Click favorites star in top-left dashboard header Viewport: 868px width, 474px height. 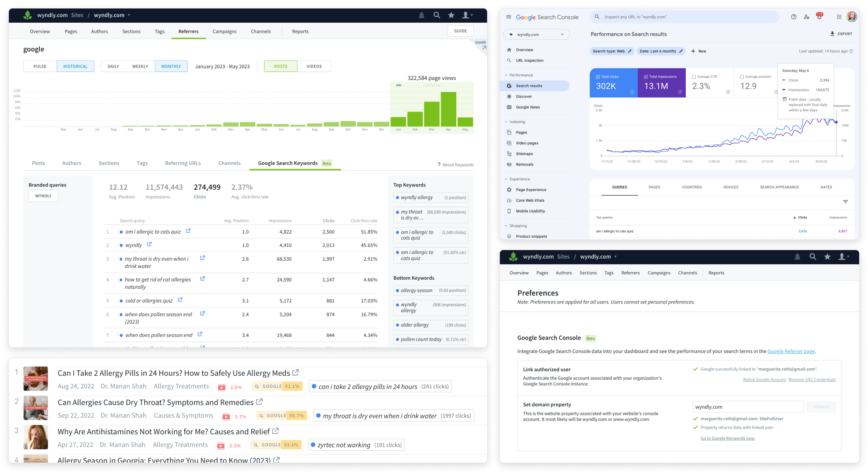451,15
